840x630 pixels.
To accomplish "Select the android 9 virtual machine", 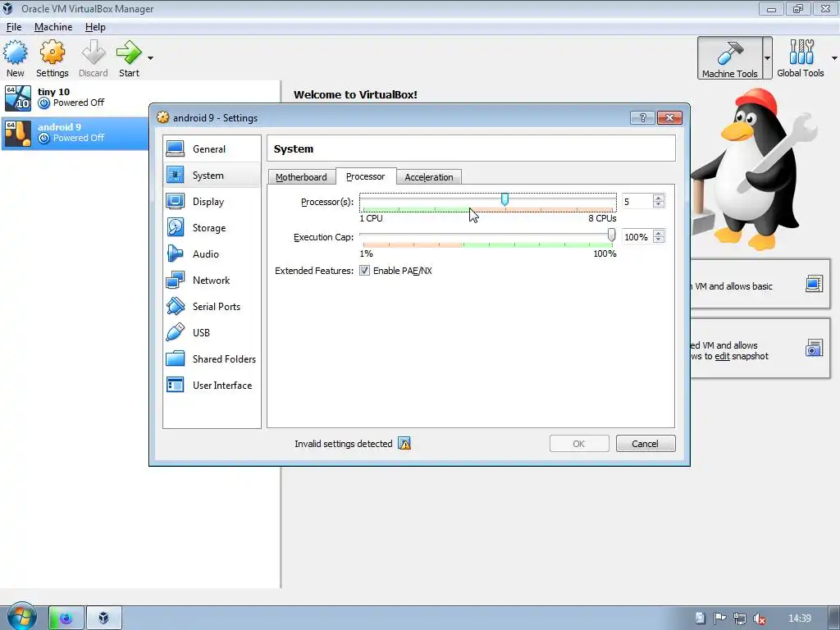I will (75, 133).
